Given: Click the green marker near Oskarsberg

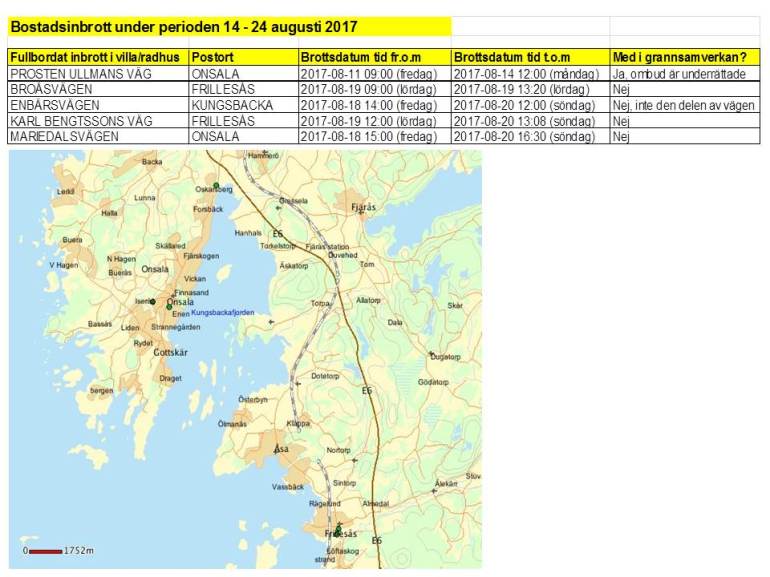Looking at the screenshot, I should click(215, 184).
